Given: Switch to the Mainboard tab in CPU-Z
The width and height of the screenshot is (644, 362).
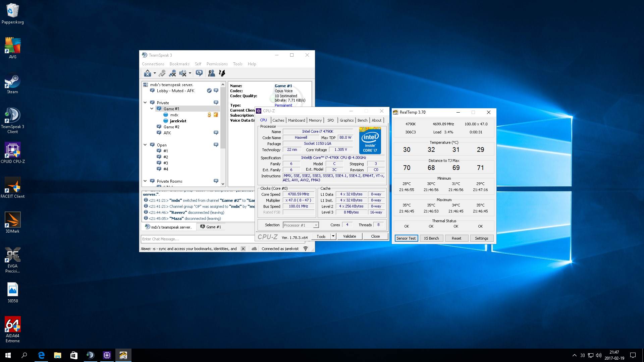Looking at the screenshot, I should (x=297, y=120).
